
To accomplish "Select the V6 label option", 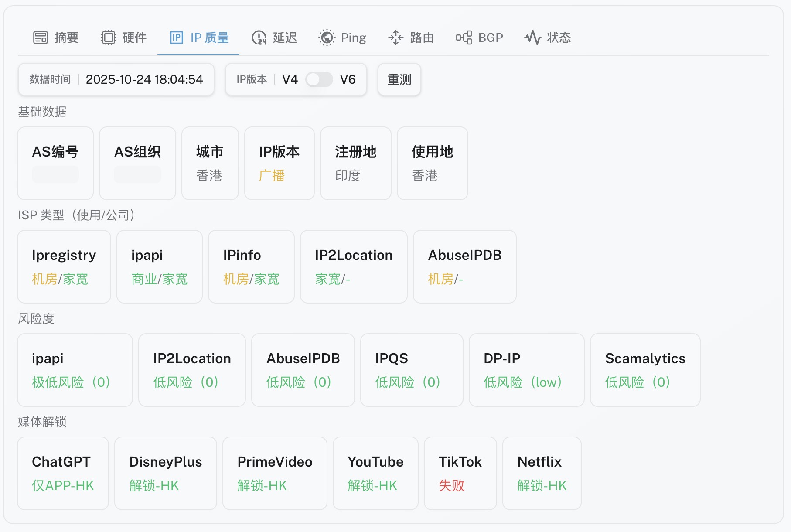I will click(348, 79).
